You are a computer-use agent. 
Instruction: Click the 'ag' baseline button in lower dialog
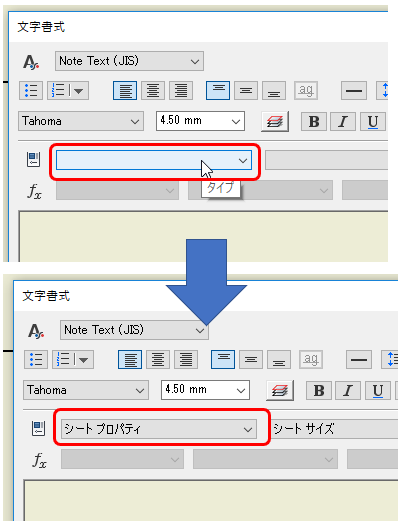point(311,360)
